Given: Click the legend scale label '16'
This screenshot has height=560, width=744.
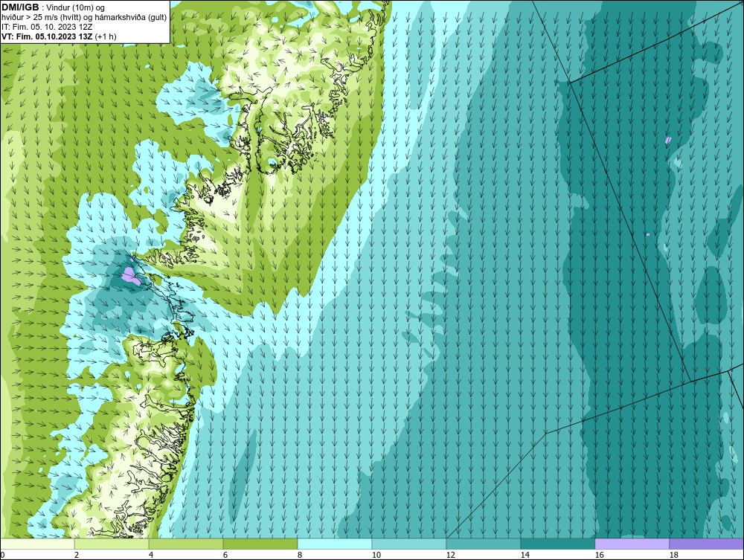Looking at the screenshot, I should point(599,555).
